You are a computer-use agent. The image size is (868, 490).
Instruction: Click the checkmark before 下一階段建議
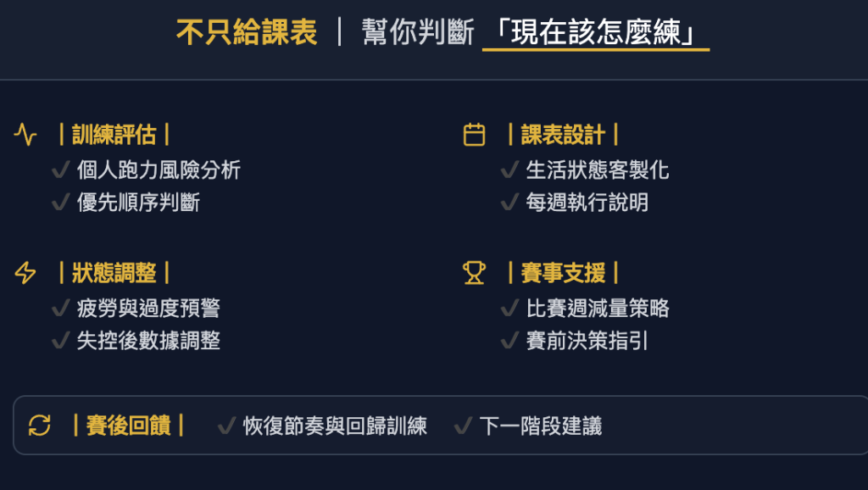click(463, 426)
